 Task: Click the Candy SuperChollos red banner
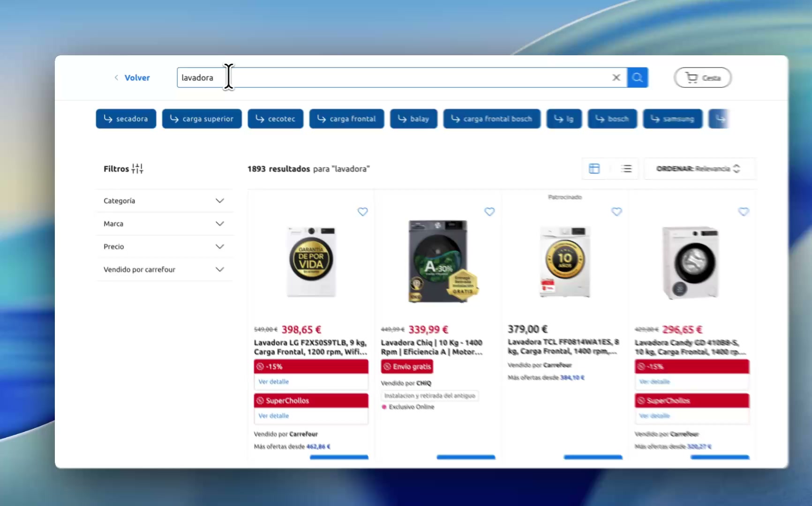(692, 401)
